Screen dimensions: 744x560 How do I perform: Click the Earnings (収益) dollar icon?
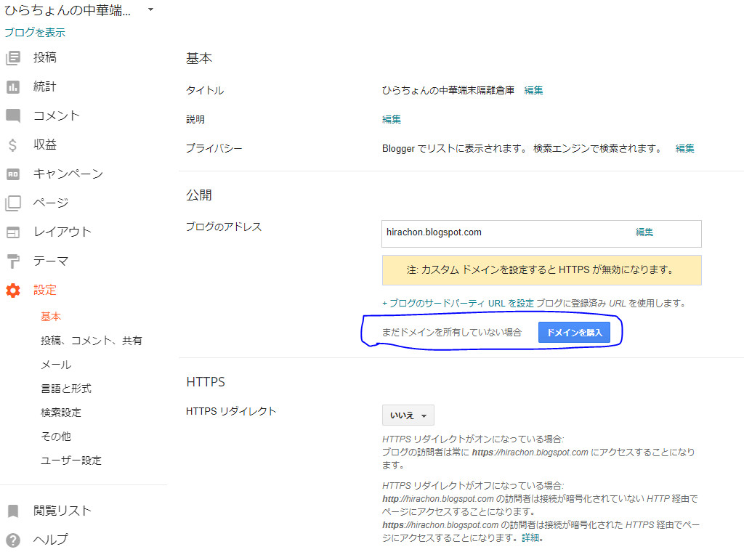click(x=13, y=145)
